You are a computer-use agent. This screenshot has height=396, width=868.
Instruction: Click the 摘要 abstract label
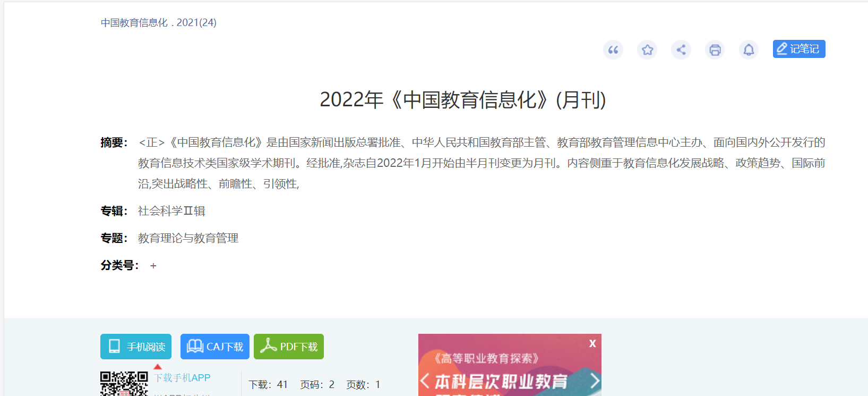(x=114, y=142)
